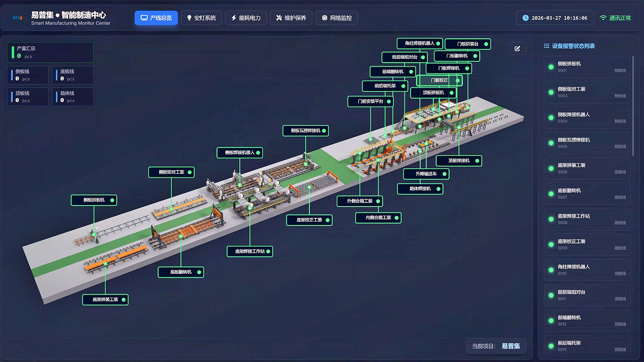Viewport: 644px width, 362px height.
Task: Select 底架校正工装 5009 list item
Action: click(587, 245)
